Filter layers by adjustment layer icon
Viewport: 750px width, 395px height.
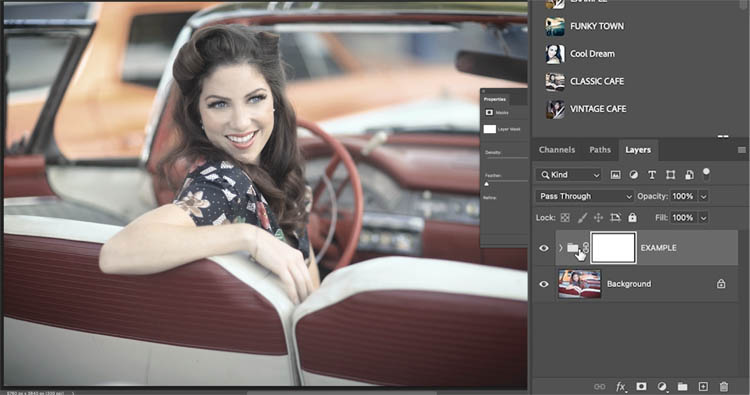point(633,175)
